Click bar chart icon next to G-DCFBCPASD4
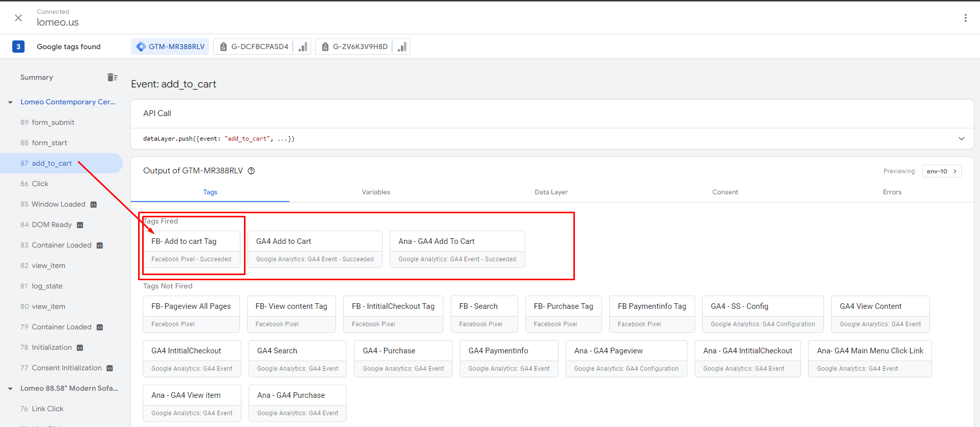The height and width of the screenshot is (427, 980). pyautogui.click(x=303, y=47)
